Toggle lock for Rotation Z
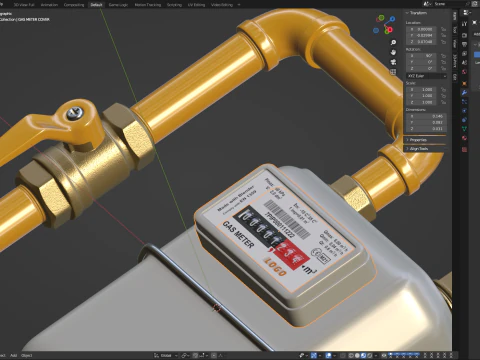The height and width of the screenshot is (360, 480). click(x=443, y=68)
